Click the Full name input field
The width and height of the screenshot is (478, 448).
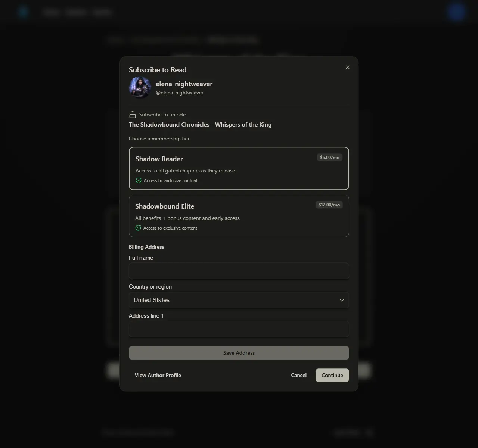(x=239, y=271)
